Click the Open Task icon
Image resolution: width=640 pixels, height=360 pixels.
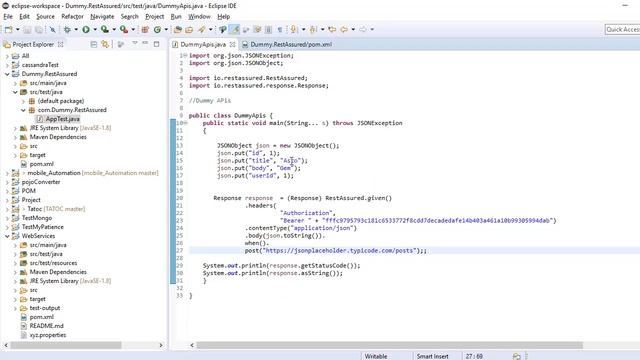coord(189,29)
